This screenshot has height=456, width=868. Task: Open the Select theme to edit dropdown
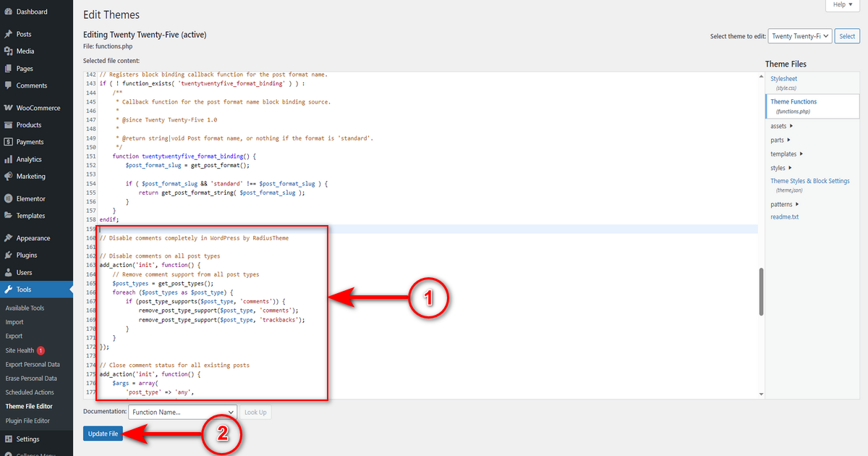800,36
